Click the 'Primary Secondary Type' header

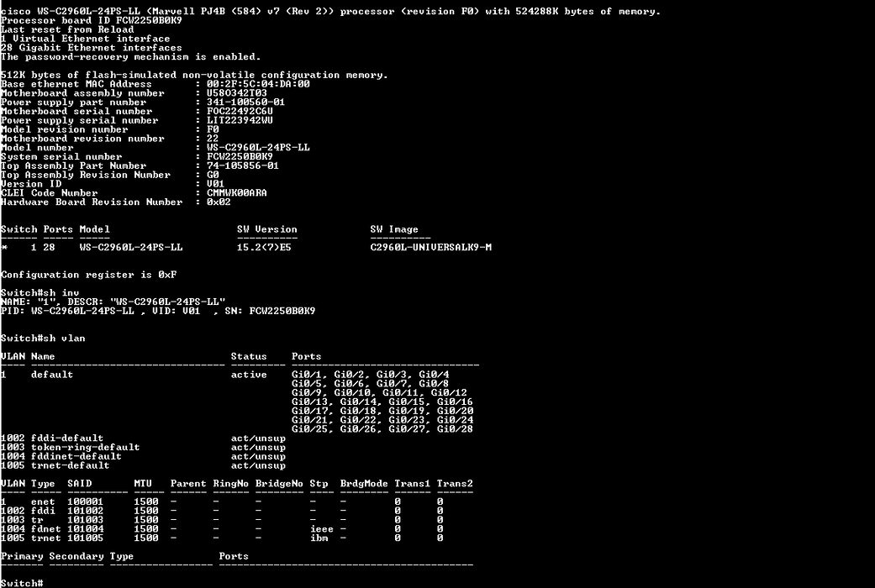coord(67,556)
